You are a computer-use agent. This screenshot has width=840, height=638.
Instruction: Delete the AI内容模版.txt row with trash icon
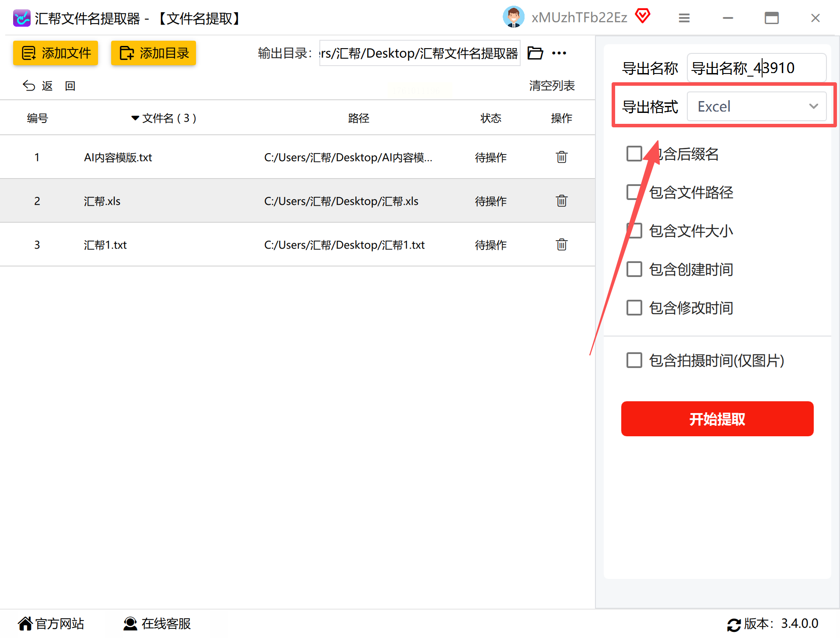coord(561,157)
